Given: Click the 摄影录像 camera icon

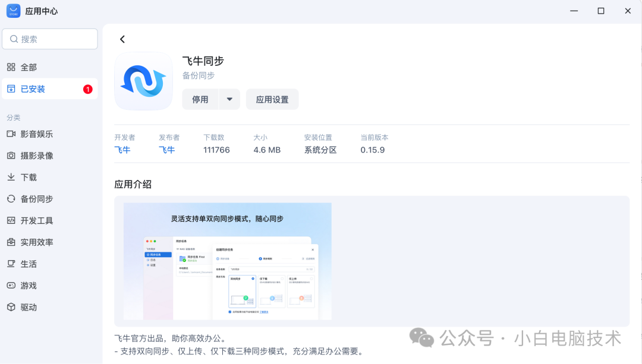Looking at the screenshot, I should tap(11, 156).
